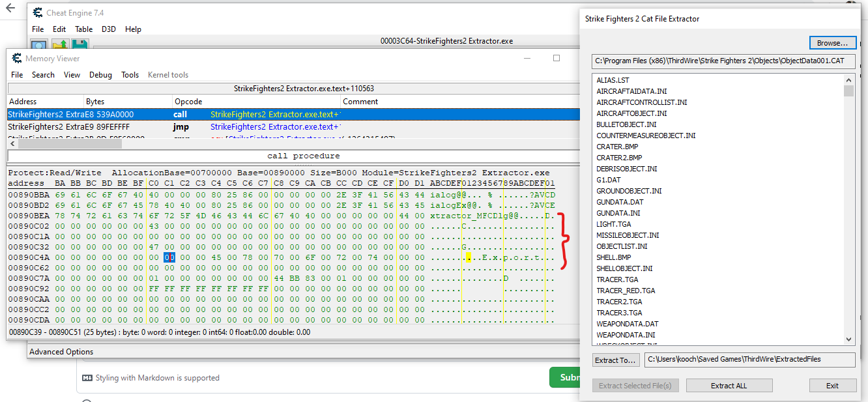Viewport: 868px width, 402px height.
Task: Click Browse to choose a CAT file
Action: (x=833, y=42)
